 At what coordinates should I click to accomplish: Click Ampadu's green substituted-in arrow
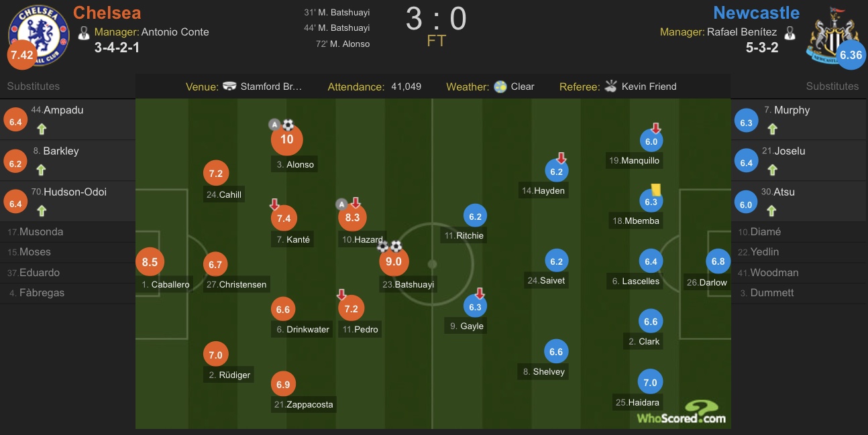tap(42, 129)
